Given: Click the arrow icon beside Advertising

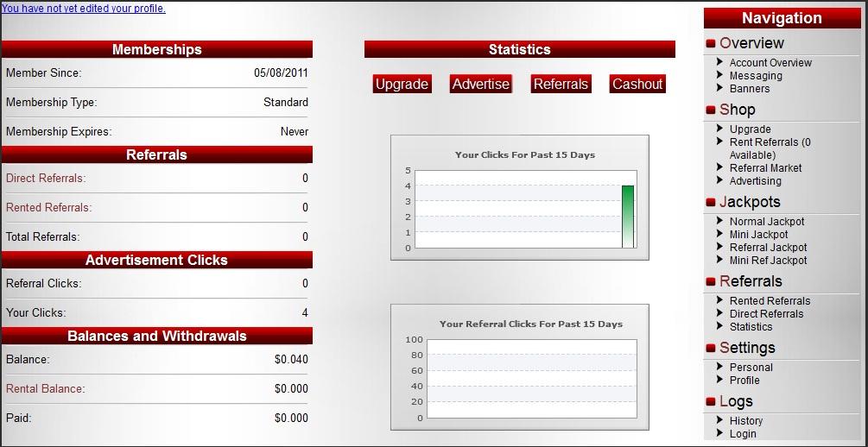Looking at the screenshot, I should [x=719, y=179].
